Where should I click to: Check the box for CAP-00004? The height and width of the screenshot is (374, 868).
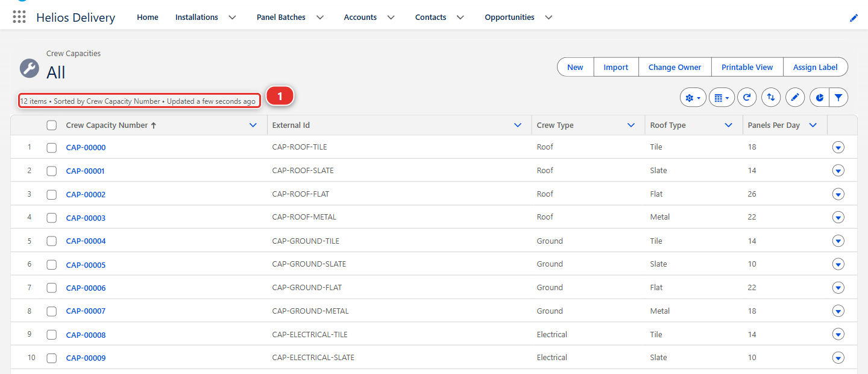point(52,241)
